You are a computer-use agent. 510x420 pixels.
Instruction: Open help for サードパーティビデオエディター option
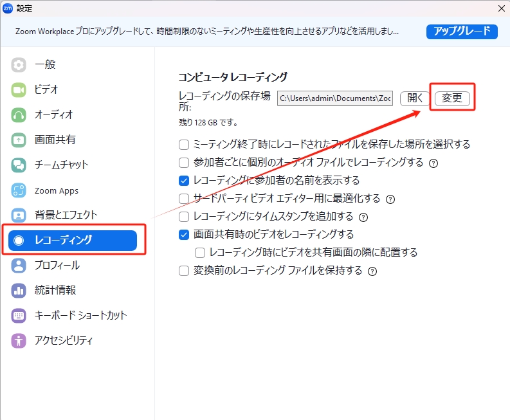pos(390,199)
